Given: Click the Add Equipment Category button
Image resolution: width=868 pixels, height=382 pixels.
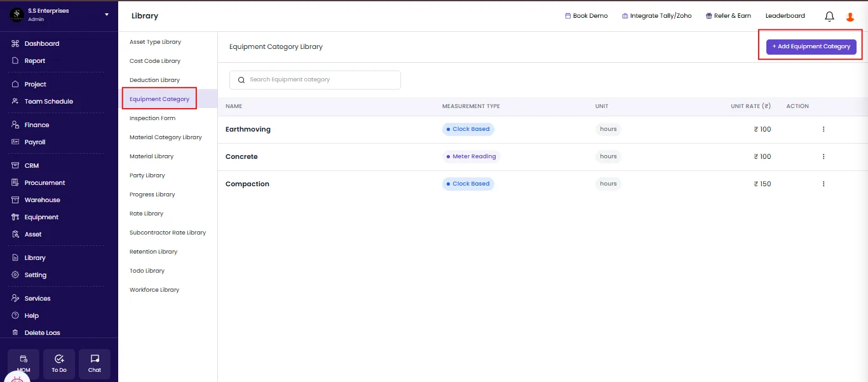Looking at the screenshot, I should coord(811,46).
